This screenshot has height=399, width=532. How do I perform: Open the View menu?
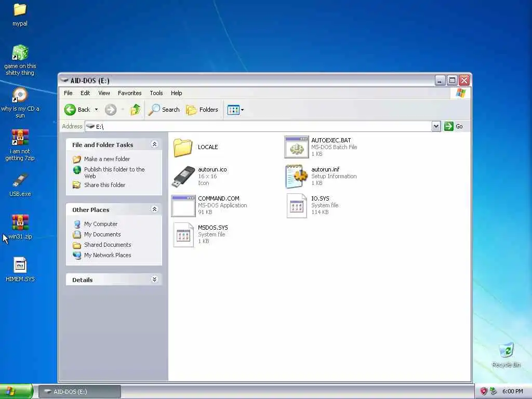(x=104, y=93)
